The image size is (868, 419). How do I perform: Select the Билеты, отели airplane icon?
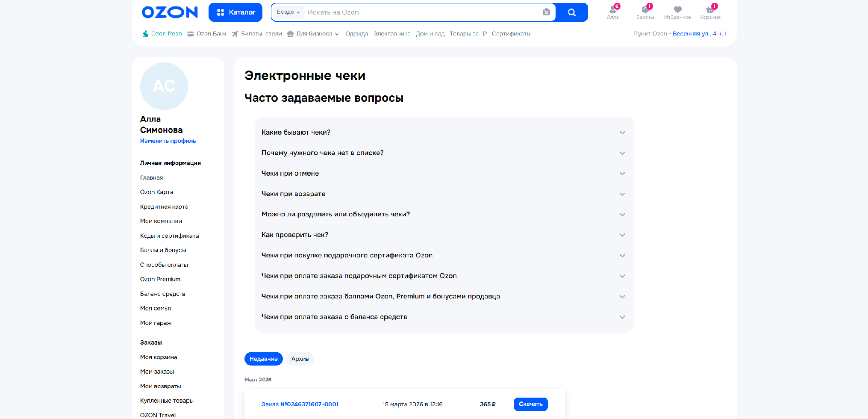[x=235, y=33]
